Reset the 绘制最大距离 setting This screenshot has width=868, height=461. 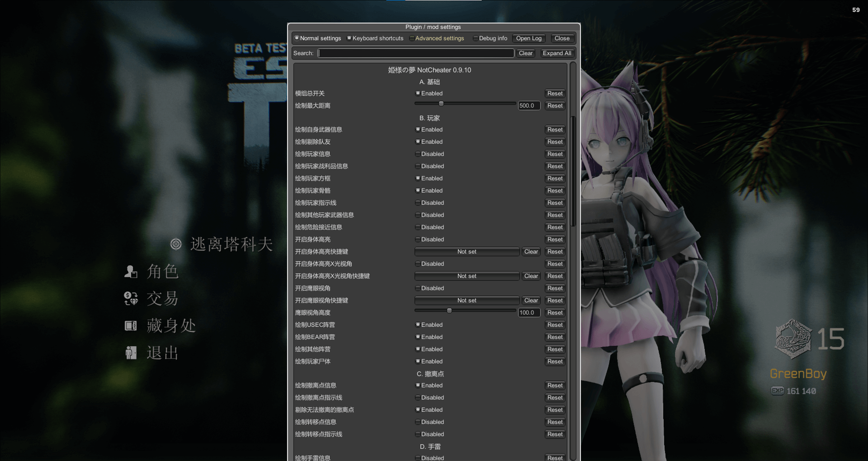[x=555, y=105]
